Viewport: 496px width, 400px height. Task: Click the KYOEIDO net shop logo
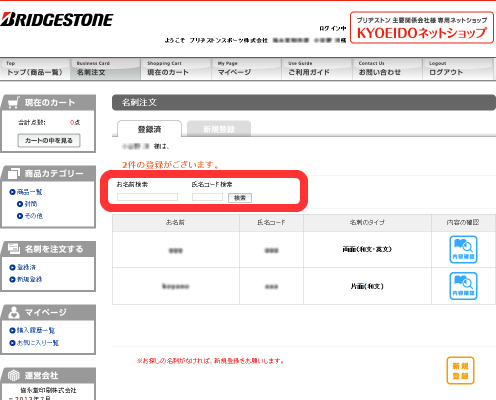(x=422, y=28)
